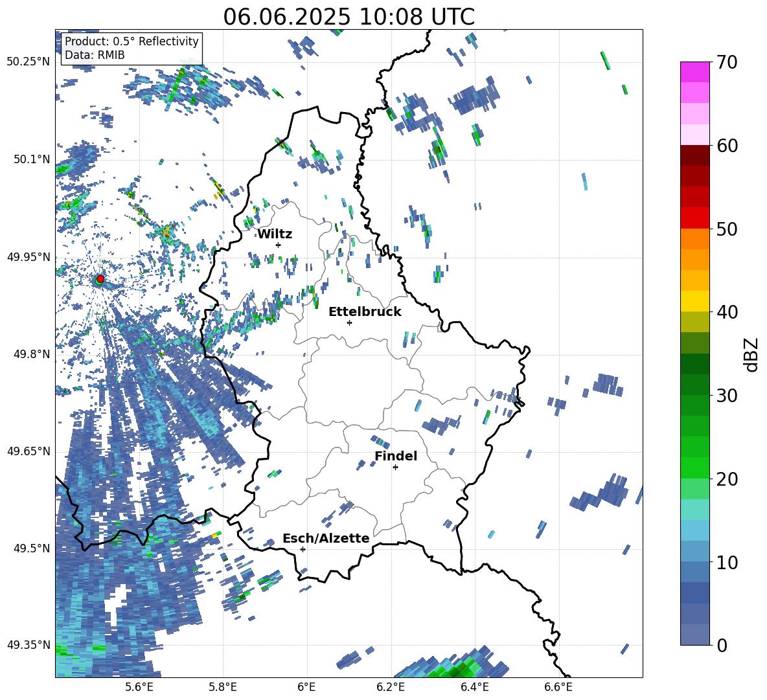Click the 50 tick on the colorbar
The width and height of the screenshot is (767, 700).
click(x=726, y=229)
